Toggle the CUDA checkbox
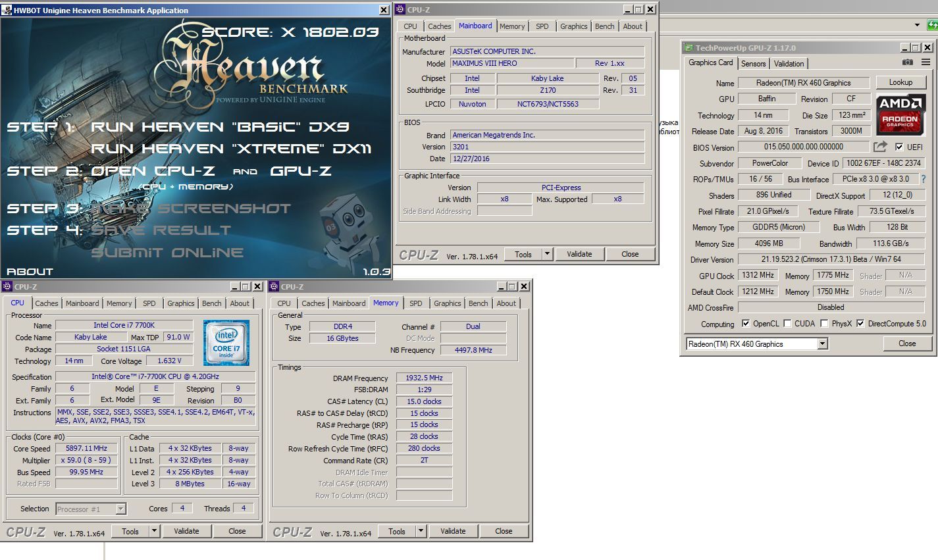The image size is (938, 560). [x=787, y=323]
